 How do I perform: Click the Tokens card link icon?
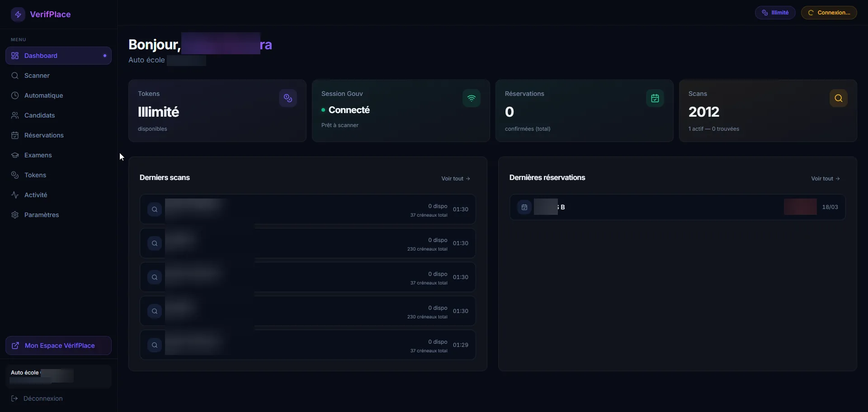tap(288, 98)
